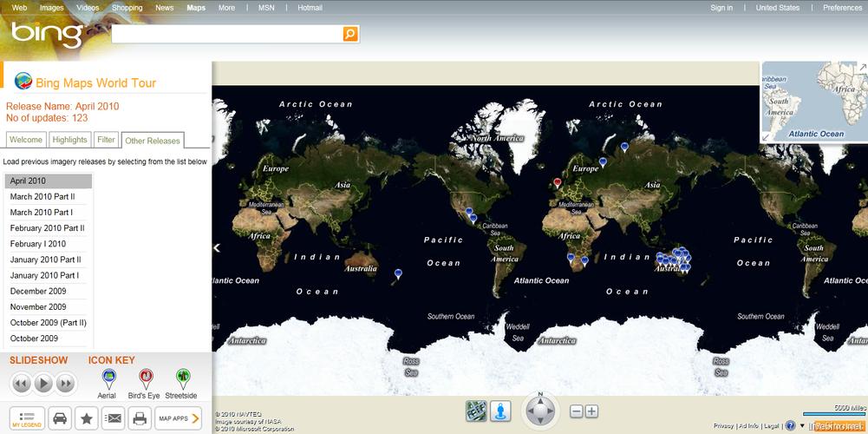The height and width of the screenshot is (434, 868).
Task: Load December 2009 release
Action: [x=49, y=291]
